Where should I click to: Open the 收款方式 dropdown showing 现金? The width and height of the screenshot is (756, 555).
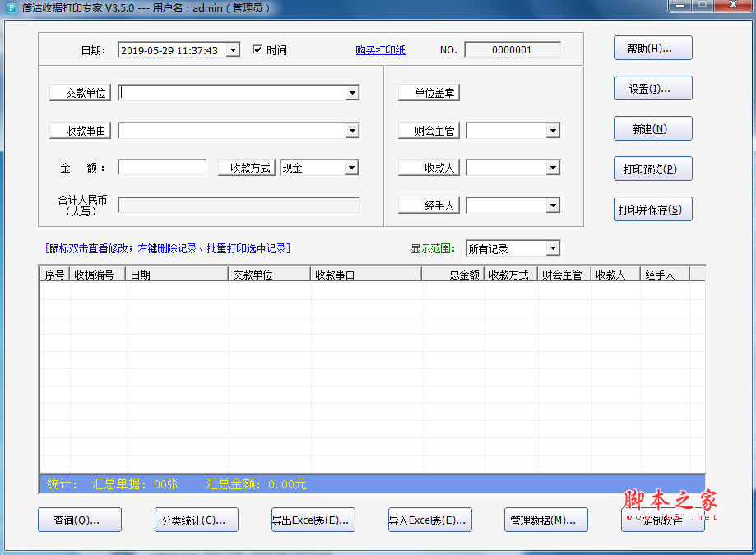point(352,167)
